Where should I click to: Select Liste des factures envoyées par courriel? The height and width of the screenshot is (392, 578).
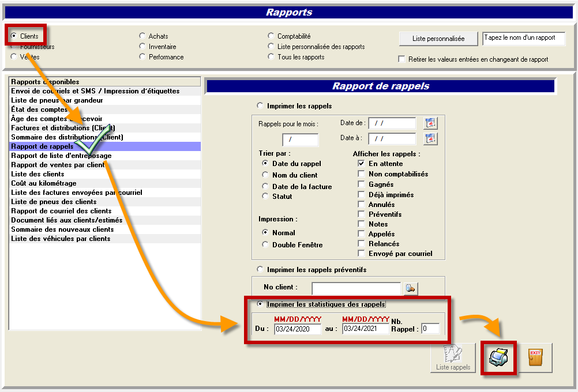tap(105, 193)
